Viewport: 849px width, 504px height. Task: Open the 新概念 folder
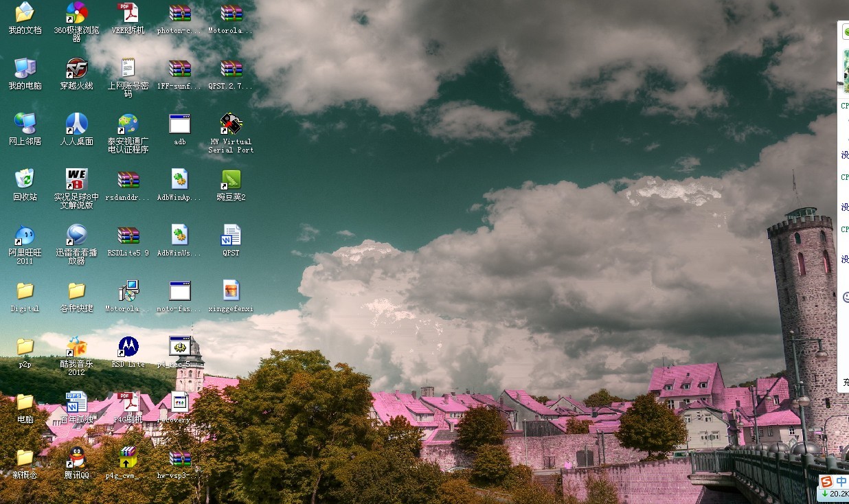click(x=25, y=457)
